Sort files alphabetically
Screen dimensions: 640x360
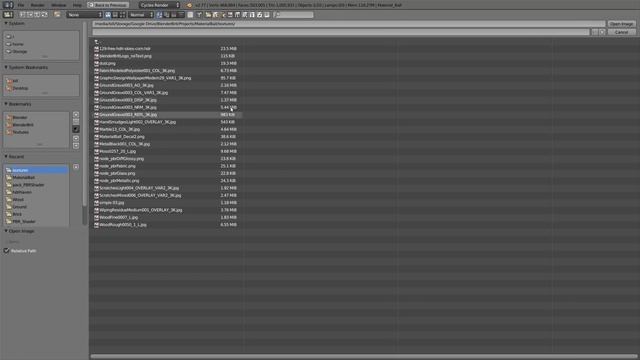(x=159, y=15)
